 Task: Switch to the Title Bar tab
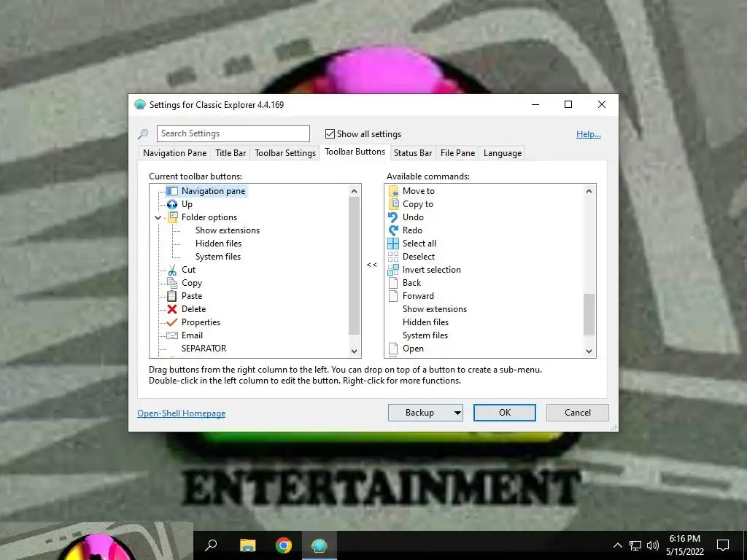coord(231,153)
